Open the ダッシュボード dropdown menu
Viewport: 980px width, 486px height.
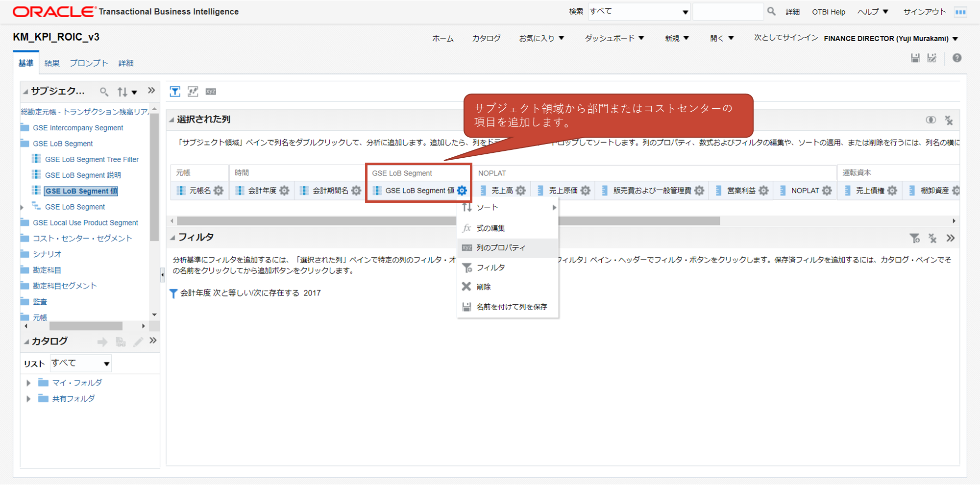614,38
